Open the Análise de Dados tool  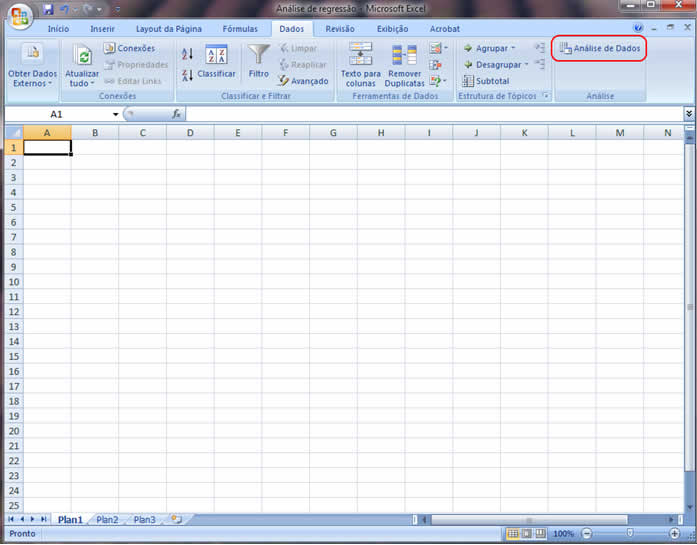click(599, 48)
